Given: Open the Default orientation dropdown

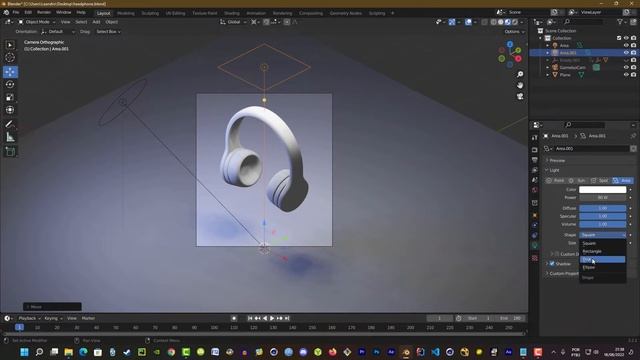Looking at the screenshot, I should click(58, 31).
